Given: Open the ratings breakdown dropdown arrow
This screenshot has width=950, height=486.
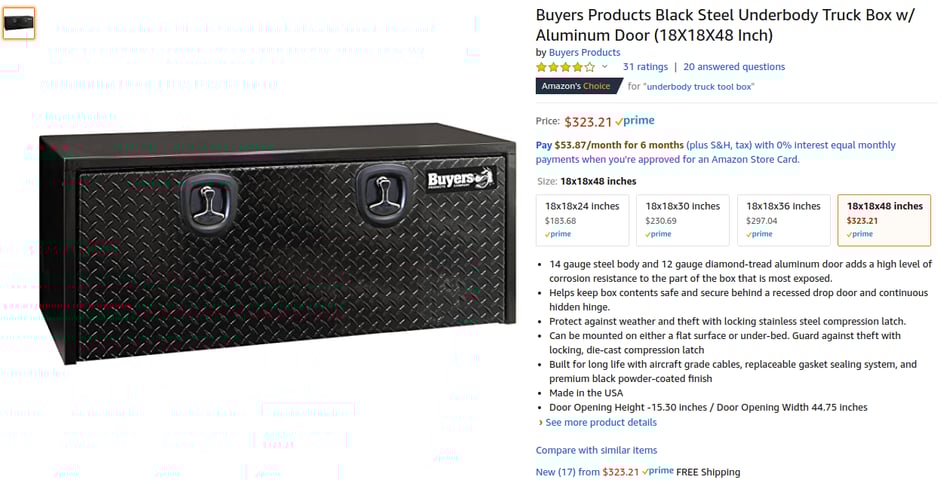Looking at the screenshot, I should (x=604, y=67).
